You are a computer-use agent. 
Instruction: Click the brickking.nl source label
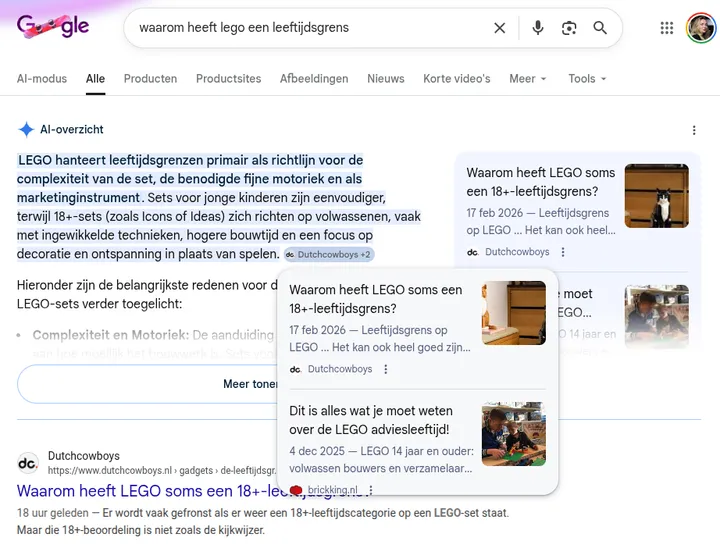(x=332, y=490)
